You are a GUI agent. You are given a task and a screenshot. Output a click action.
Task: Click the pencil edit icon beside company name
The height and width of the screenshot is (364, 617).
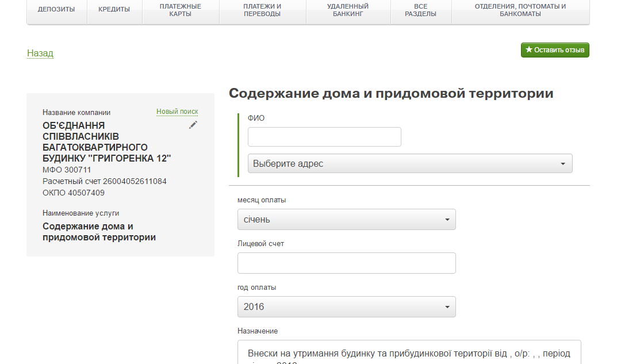click(x=193, y=125)
